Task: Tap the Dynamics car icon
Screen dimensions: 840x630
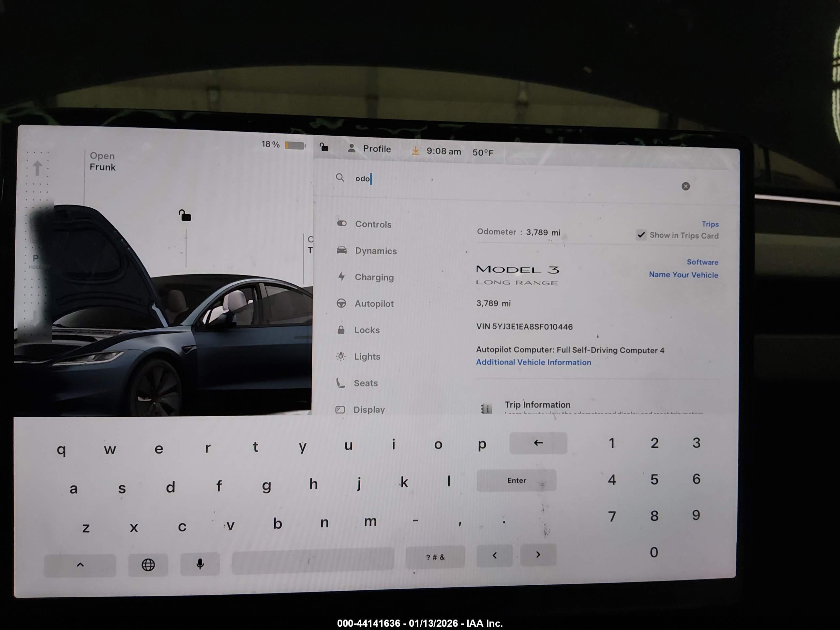Action: pyautogui.click(x=341, y=250)
